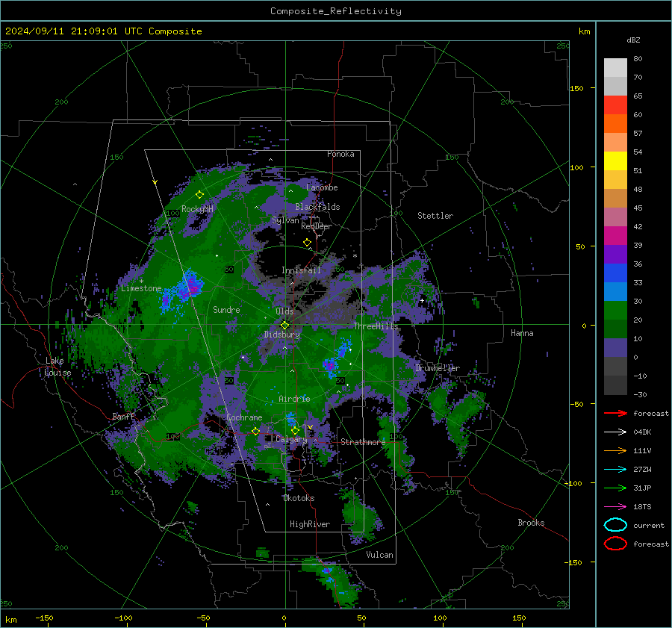Click the RedDeer city label
The image size is (672, 628).
click(x=317, y=226)
